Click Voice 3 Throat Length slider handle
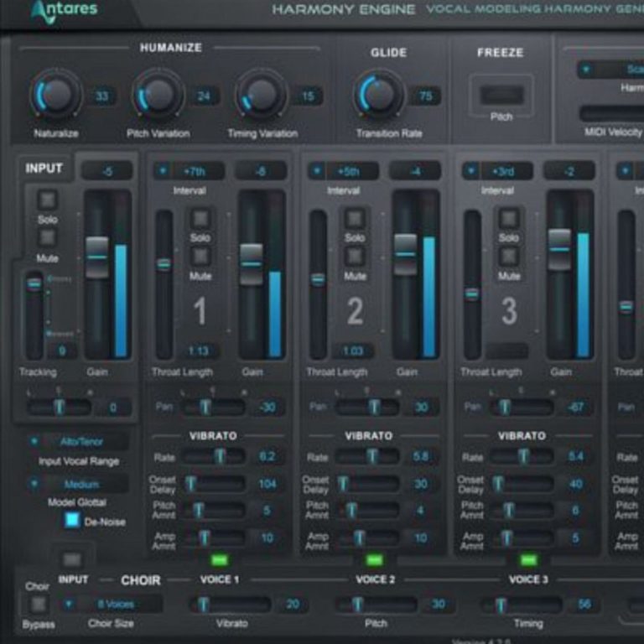644x644 pixels. tap(472, 294)
